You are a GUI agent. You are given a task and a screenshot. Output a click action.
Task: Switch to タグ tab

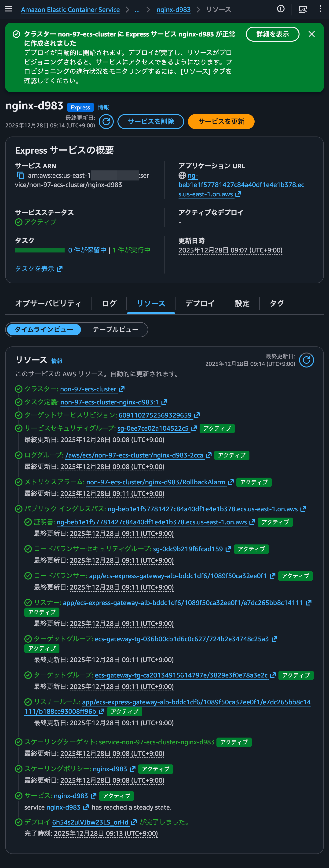[x=277, y=303]
